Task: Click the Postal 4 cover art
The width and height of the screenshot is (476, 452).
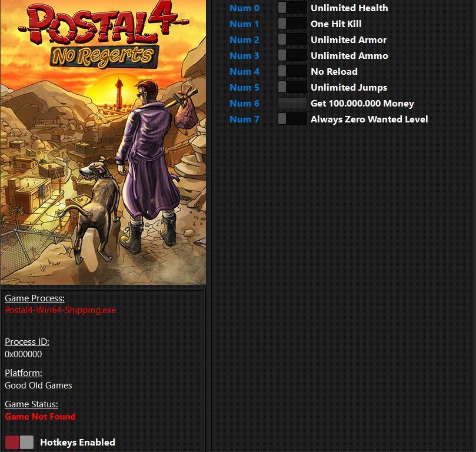Action: [x=103, y=142]
